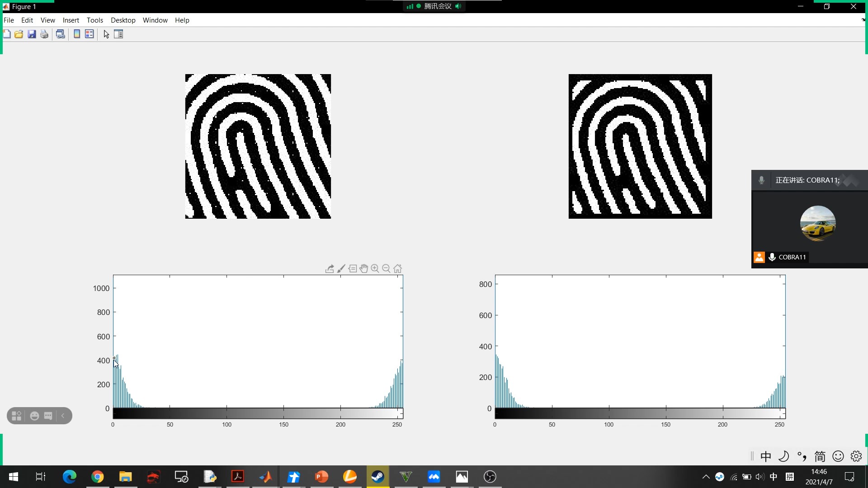
Task: Click the orange host badge icon beside COBRA11
Action: coord(759,257)
